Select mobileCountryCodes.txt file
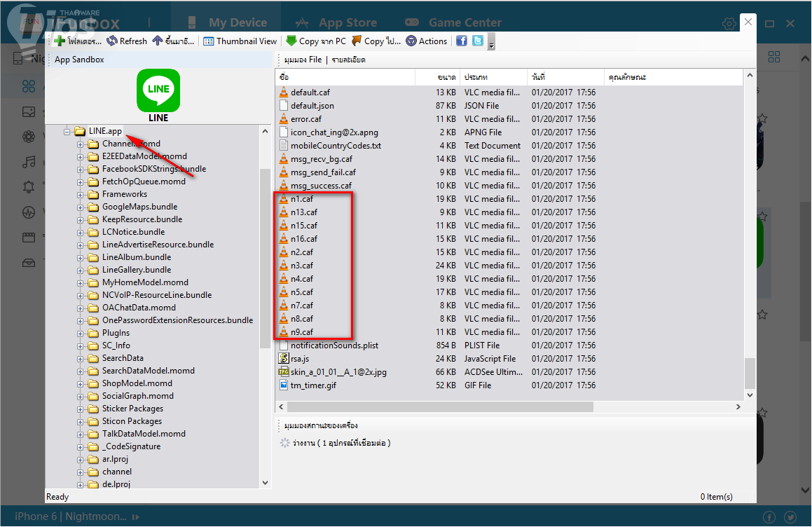The image size is (812, 527). pos(336,146)
